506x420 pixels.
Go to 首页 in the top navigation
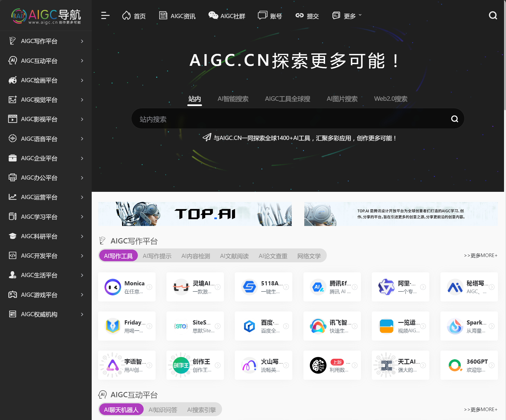point(134,16)
